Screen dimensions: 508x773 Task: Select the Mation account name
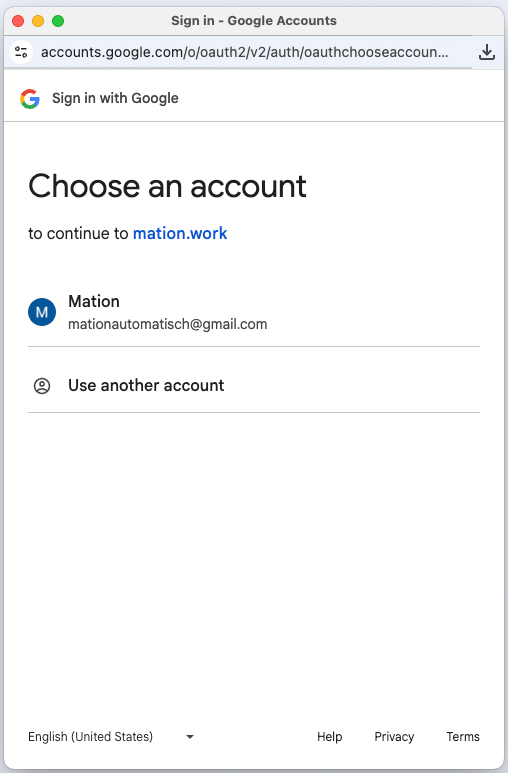[94, 301]
